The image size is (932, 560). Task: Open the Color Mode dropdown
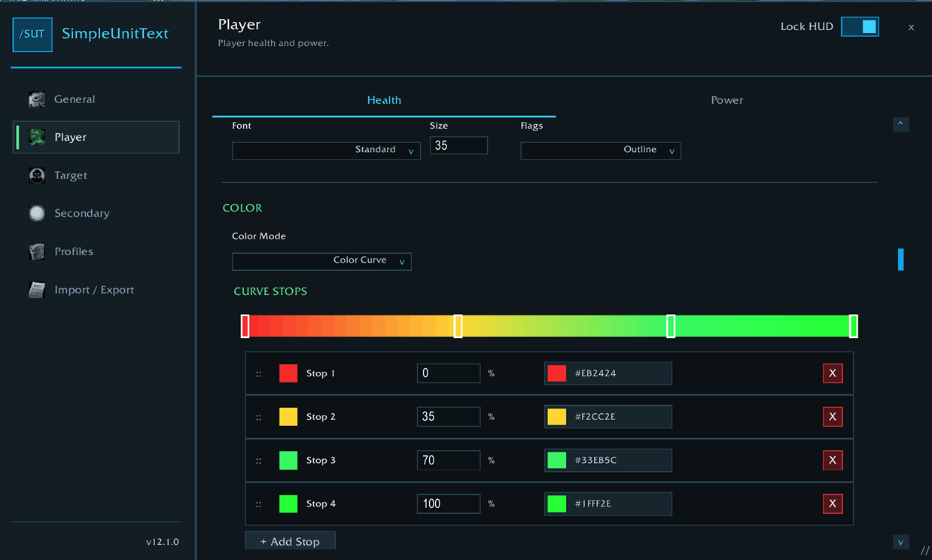tap(321, 260)
